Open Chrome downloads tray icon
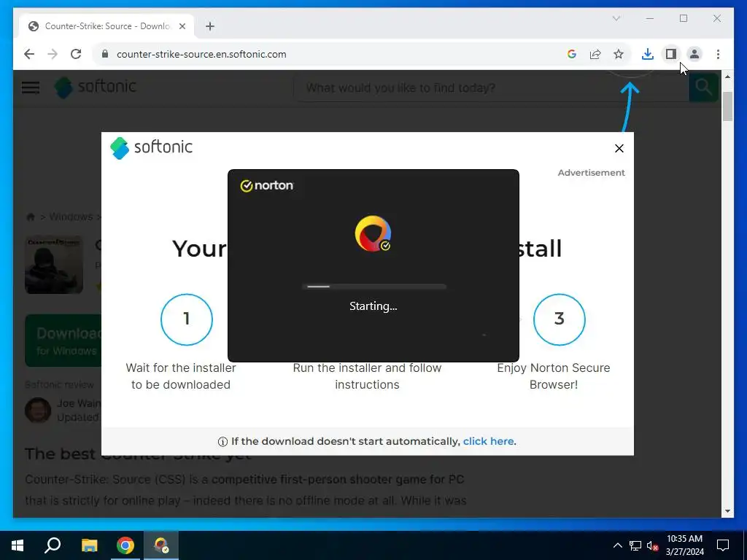This screenshot has height=560, width=747. tap(648, 54)
